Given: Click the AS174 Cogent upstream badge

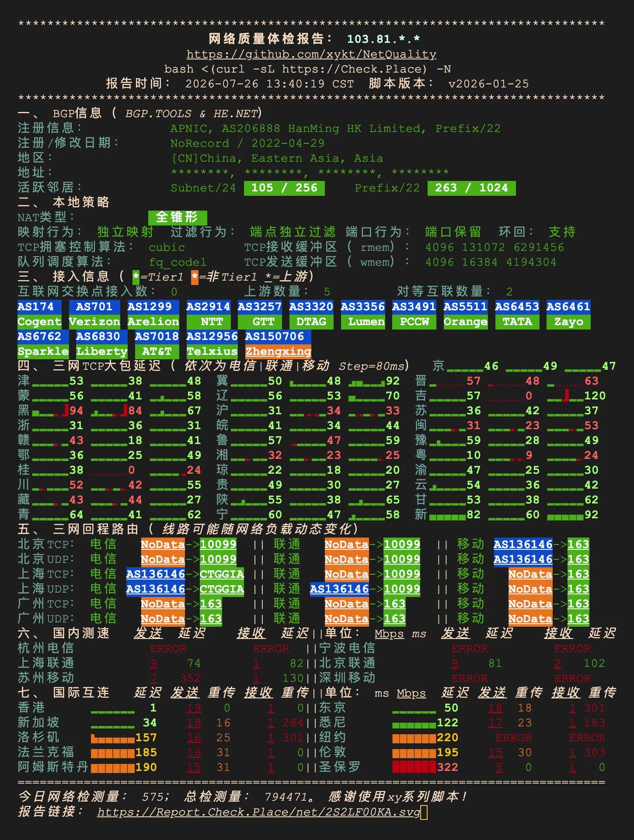Looking at the screenshot, I should coord(39,314).
